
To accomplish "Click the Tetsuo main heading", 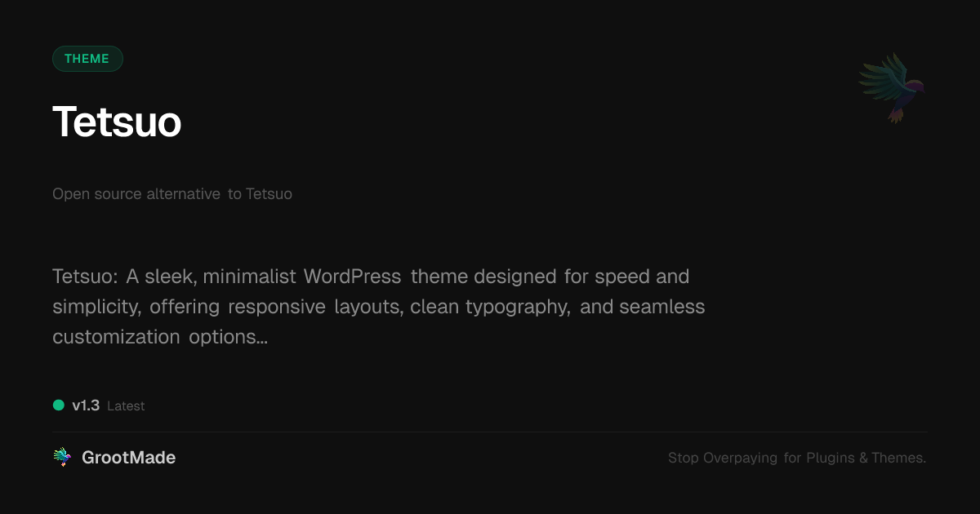I will click(117, 122).
